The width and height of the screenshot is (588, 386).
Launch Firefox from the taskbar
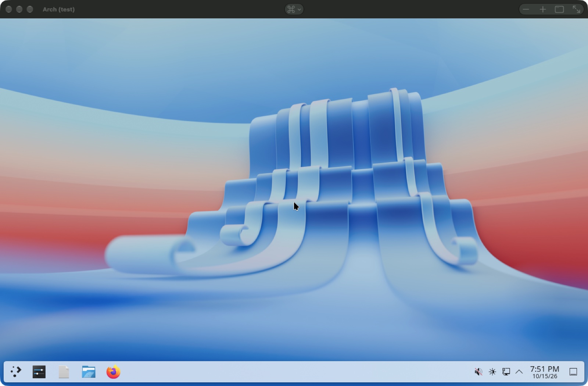point(113,372)
